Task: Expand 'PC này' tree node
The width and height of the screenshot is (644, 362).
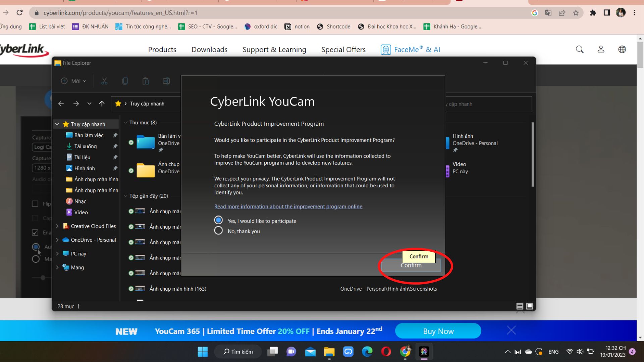Action: (57, 254)
